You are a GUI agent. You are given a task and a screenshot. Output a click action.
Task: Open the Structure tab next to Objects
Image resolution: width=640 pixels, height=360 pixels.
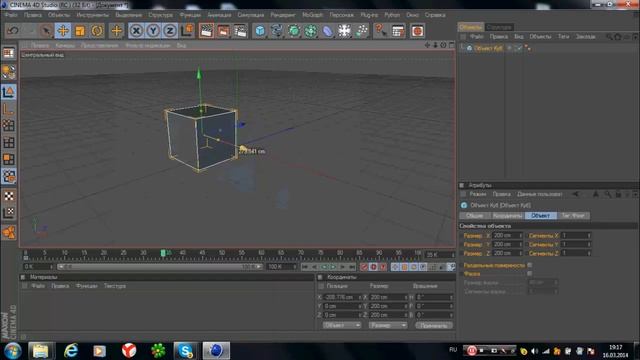pyautogui.click(x=499, y=27)
